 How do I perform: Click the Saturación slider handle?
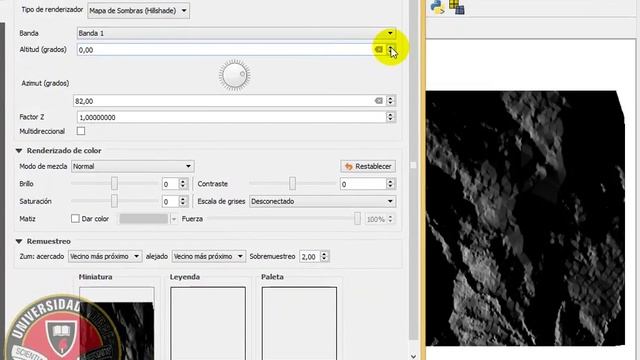point(114,201)
